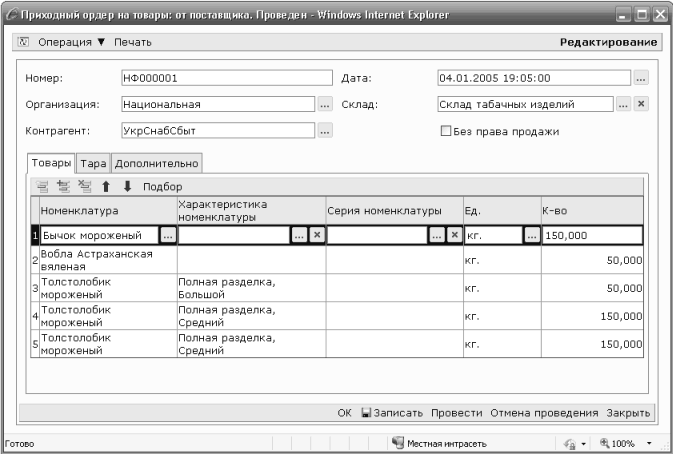
Task: Click the Провести button
Action: [457, 413]
